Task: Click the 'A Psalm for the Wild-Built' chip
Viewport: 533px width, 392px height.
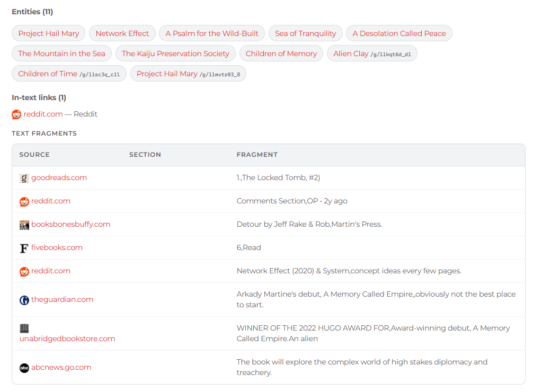Action: coord(212,33)
